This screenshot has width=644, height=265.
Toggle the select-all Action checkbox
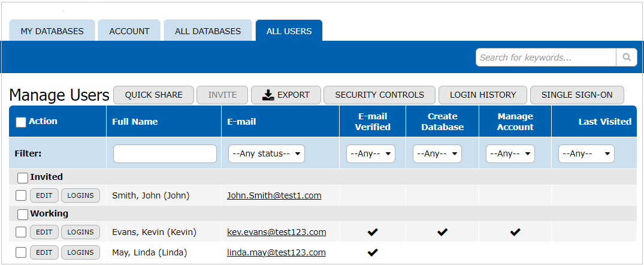pyautogui.click(x=21, y=122)
